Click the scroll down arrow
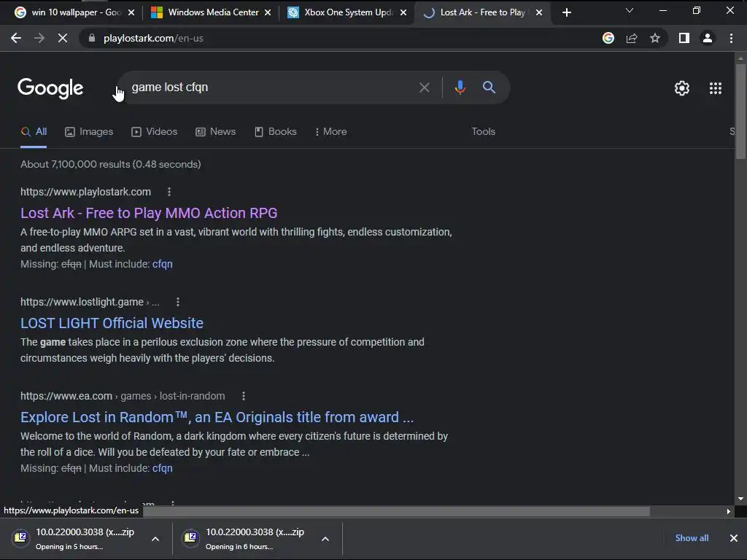The height and width of the screenshot is (560, 747). [740, 499]
